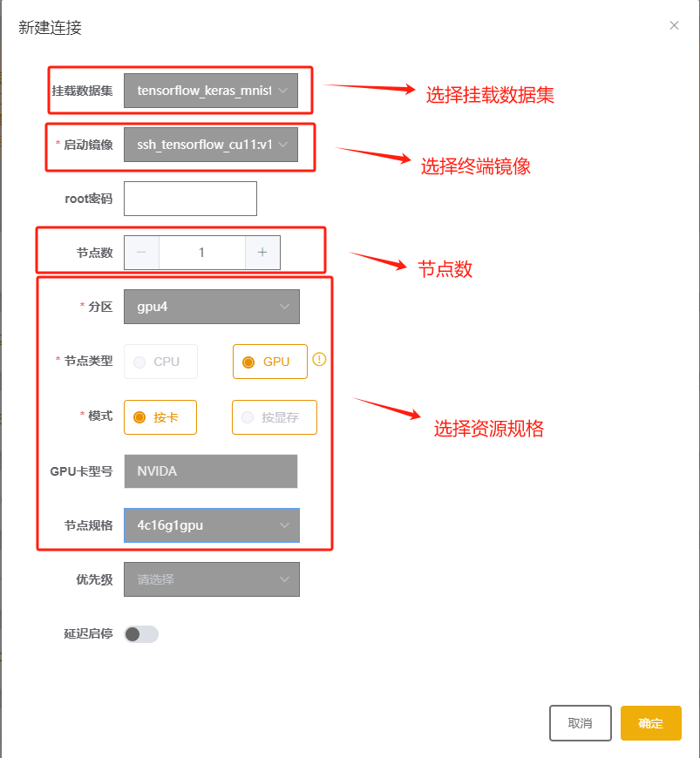The width and height of the screenshot is (700, 758).
Task: Click the minus icon to decrease 节点数
Action: coord(142,253)
